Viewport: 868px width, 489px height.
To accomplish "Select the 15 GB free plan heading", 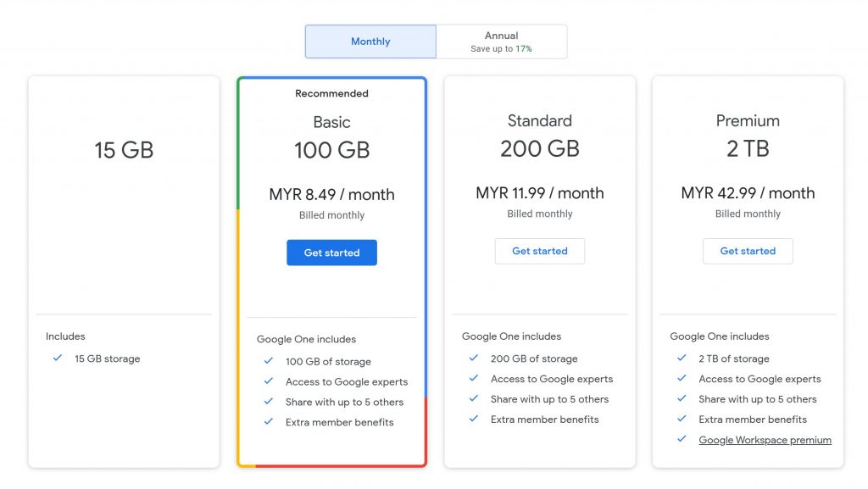I will (124, 150).
